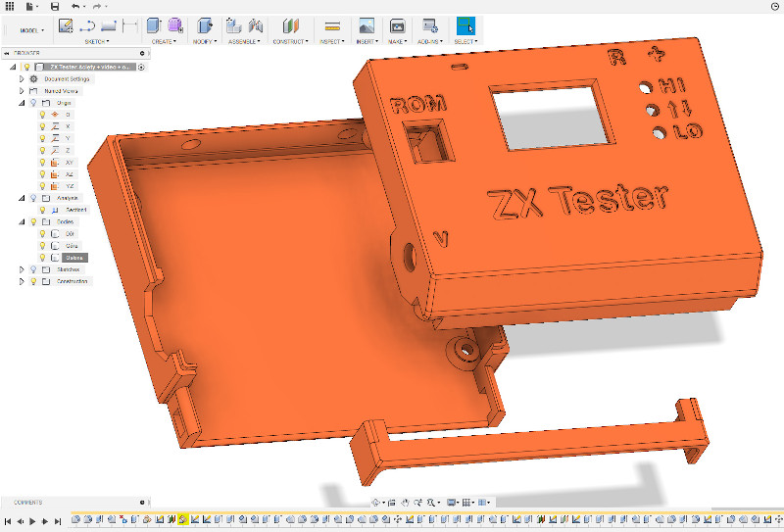Viewport: 784px width, 532px height.
Task: Click the BROWSER panel options dot
Action: tap(142, 53)
